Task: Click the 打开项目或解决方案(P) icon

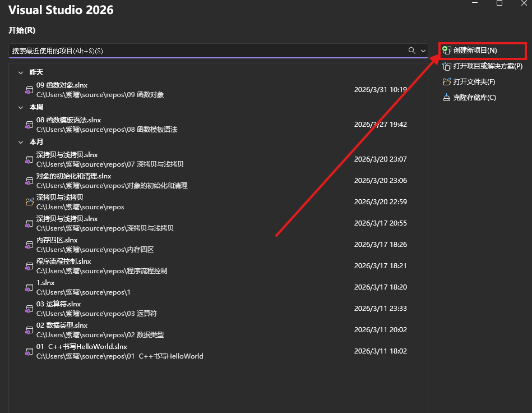Action: 447,66
